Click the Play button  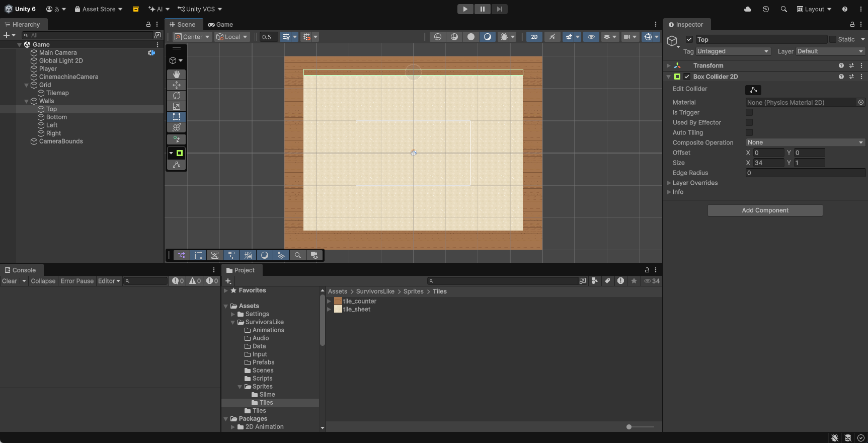click(x=465, y=9)
